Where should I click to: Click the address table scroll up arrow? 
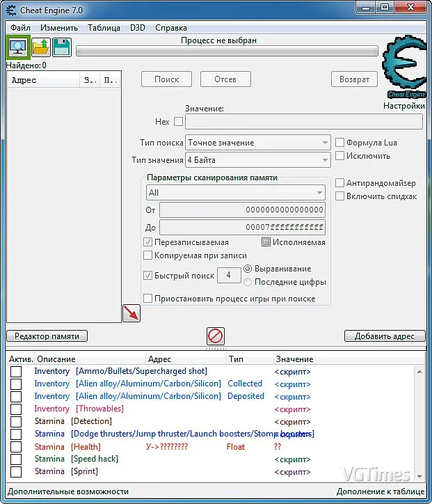(419, 372)
